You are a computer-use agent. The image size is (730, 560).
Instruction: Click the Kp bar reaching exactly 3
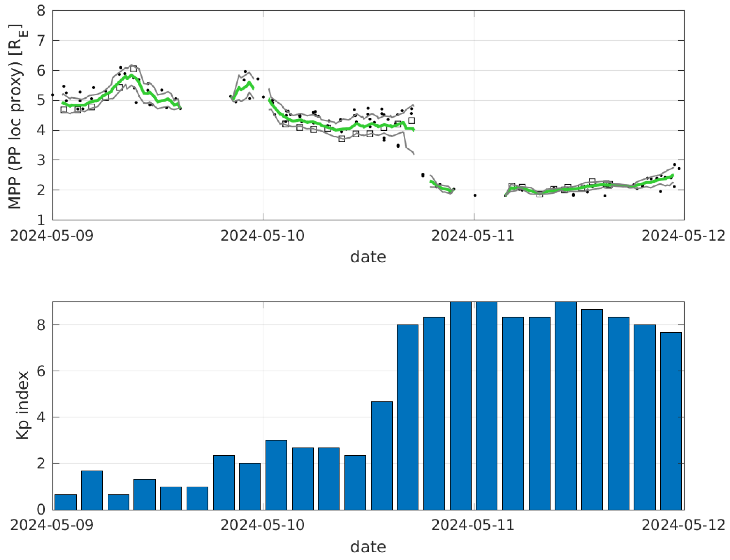pyautogui.click(x=276, y=475)
